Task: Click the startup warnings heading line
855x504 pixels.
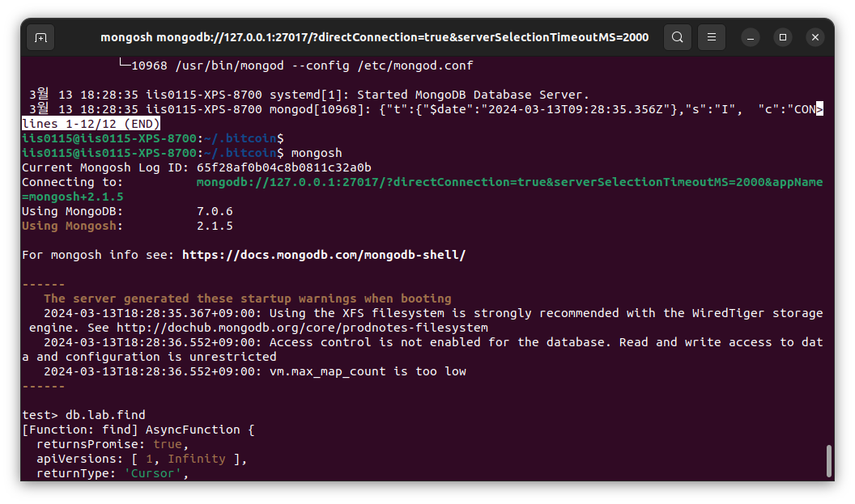Action: [248, 299]
